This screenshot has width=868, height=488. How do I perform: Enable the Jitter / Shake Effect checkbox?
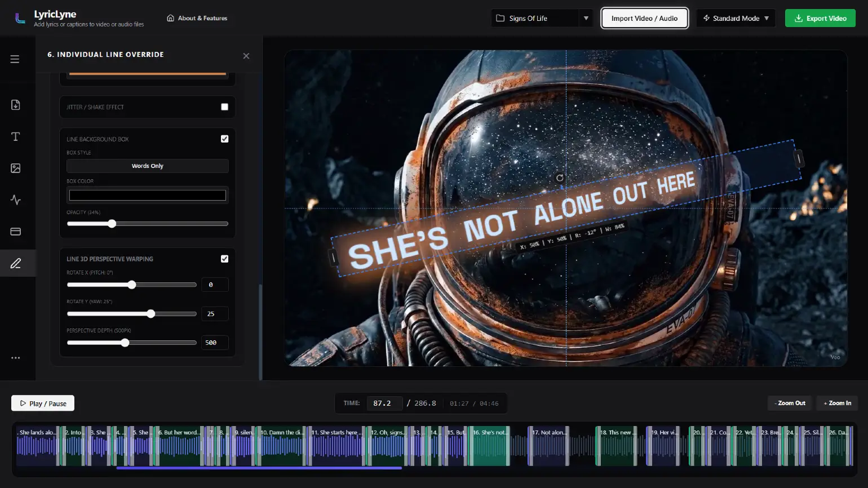coord(224,107)
